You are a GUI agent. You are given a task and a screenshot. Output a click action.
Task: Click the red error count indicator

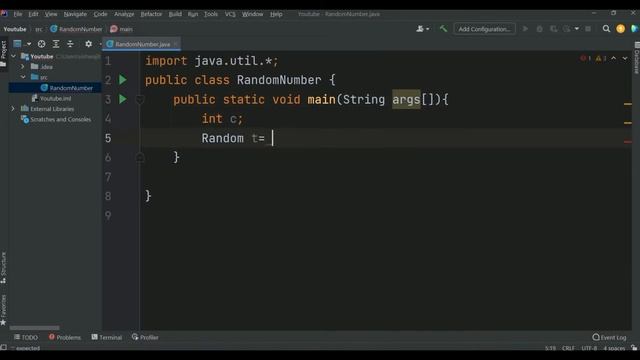point(585,58)
